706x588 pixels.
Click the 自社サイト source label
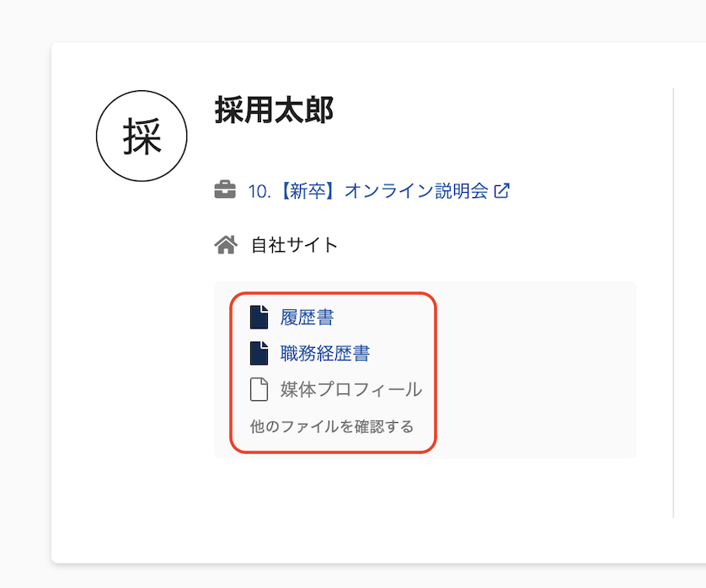coord(294,246)
